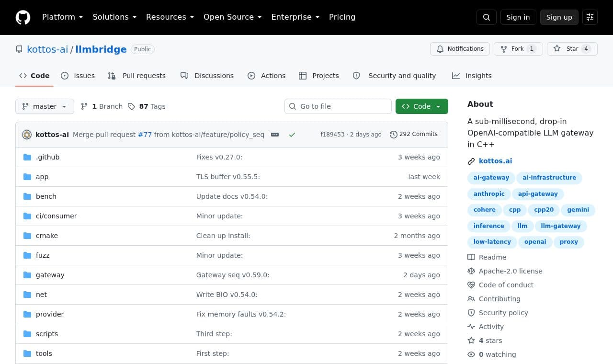Click the Fork button

518,49
